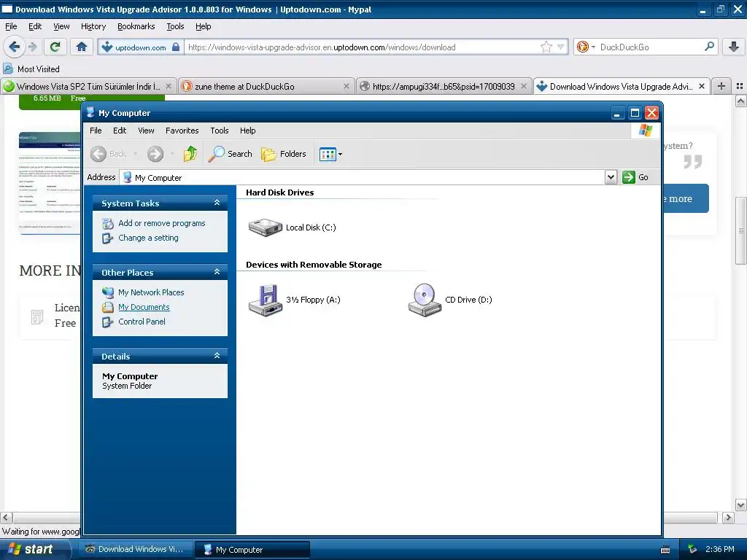Screen dimensions: 747x560
Task: Reload the page in Mypal browser
Action: click(x=55, y=47)
